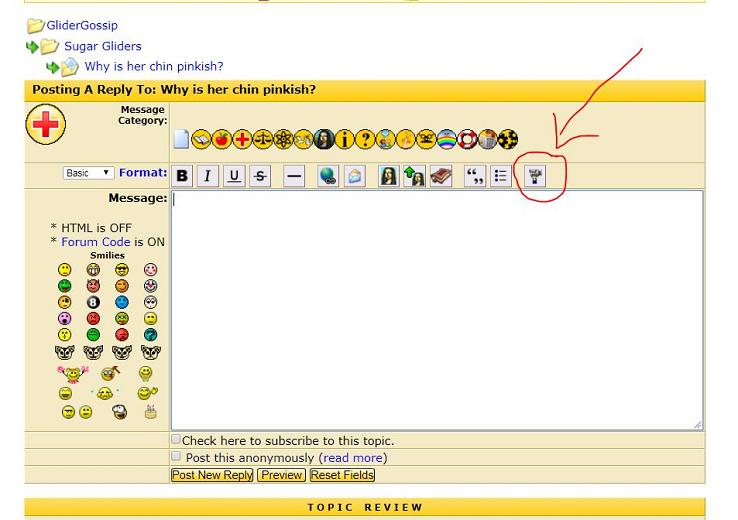Choose the information 'i' message category

pyautogui.click(x=345, y=139)
